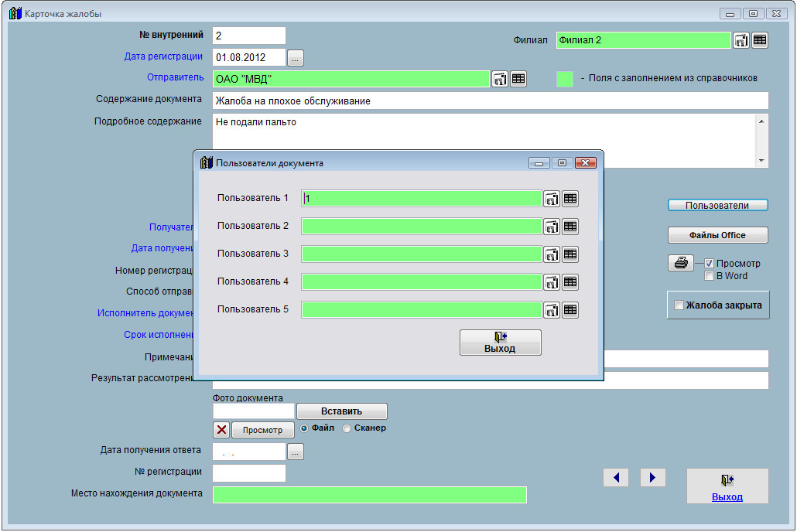Click red X delete photo button
This screenshot has width=797, height=532.
(221, 430)
